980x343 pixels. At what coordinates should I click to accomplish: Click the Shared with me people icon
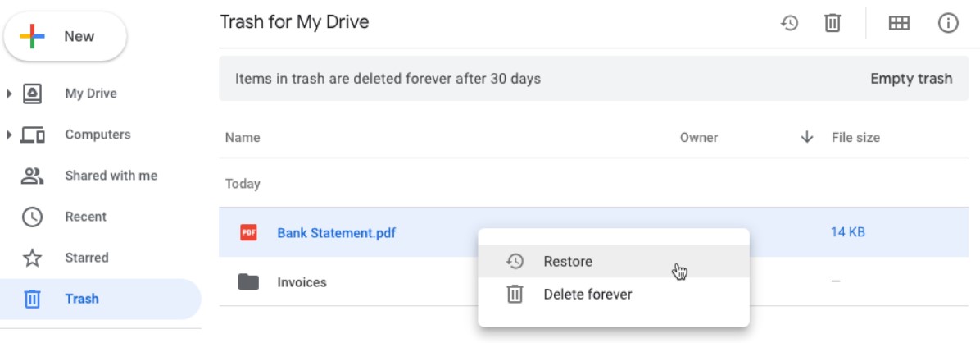32,176
